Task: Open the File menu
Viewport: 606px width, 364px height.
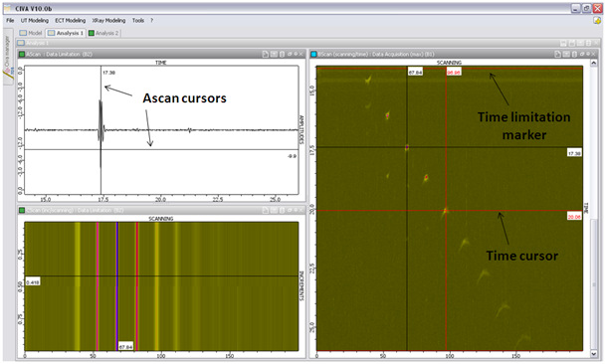Action: (10, 21)
